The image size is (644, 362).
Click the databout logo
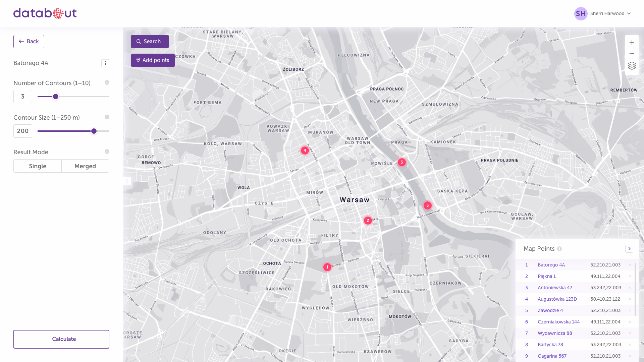pyautogui.click(x=45, y=13)
